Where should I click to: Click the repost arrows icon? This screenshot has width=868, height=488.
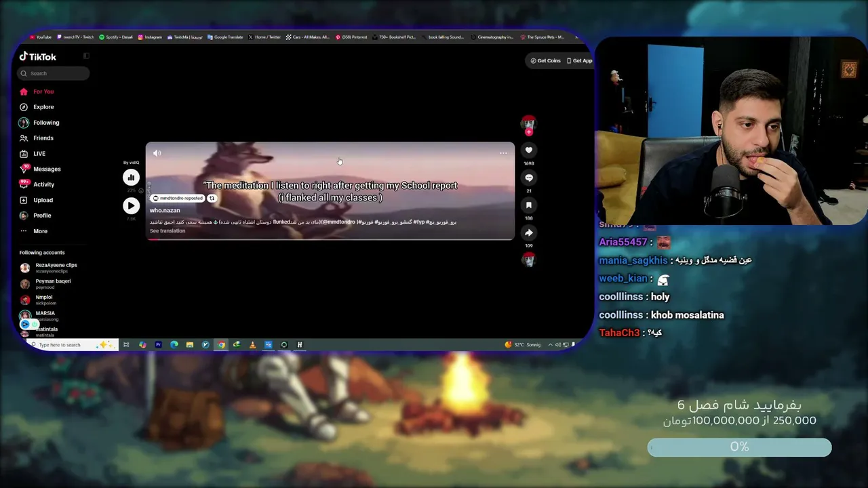tap(212, 199)
